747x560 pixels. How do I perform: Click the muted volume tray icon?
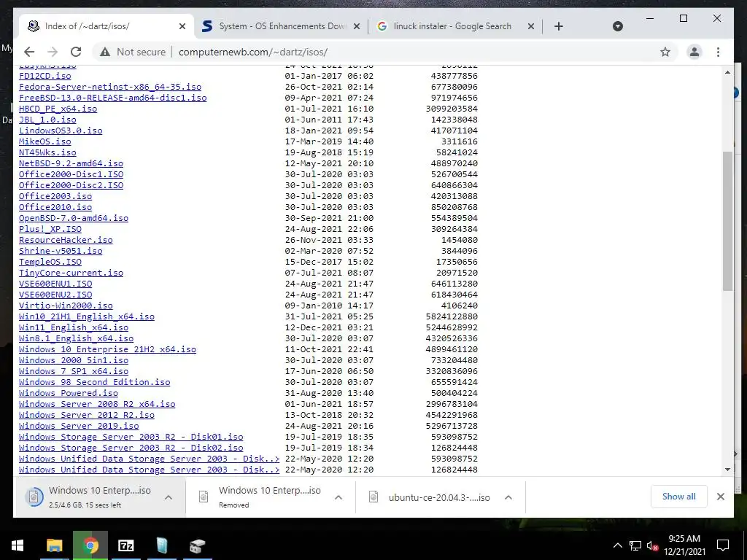[652, 545]
